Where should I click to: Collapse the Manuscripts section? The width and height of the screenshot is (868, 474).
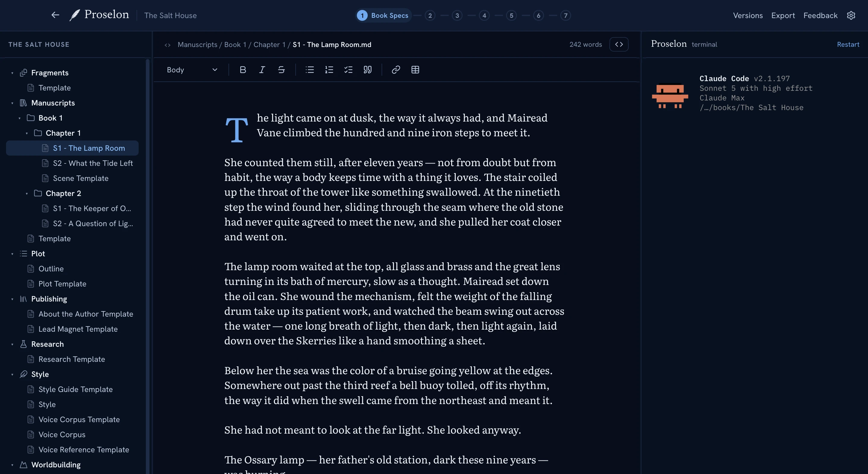[x=12, y=103]
